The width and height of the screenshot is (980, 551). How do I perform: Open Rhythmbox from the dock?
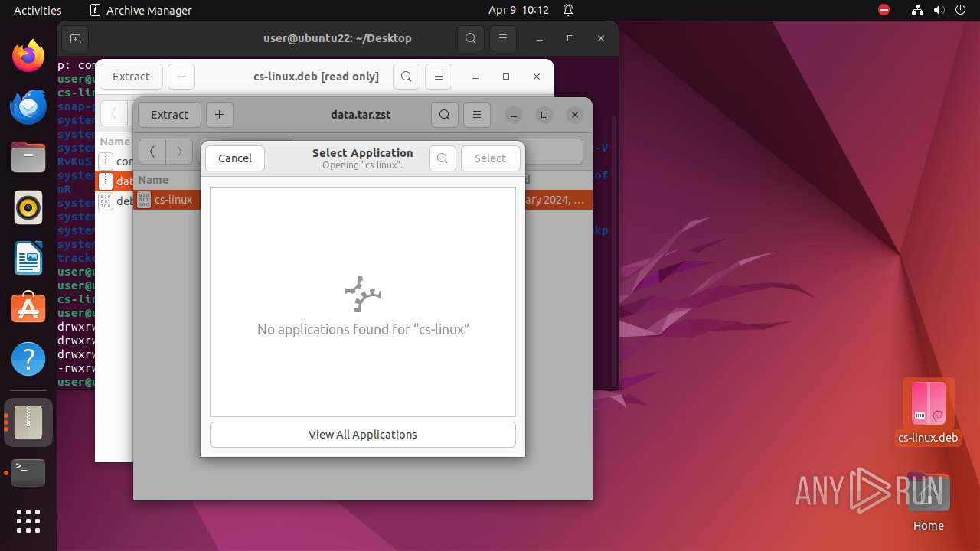coord(28,207)
